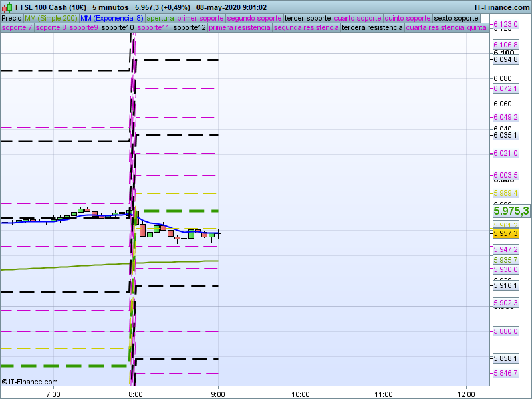
Task: Select the soporte10 legend label
Action: 118,28
